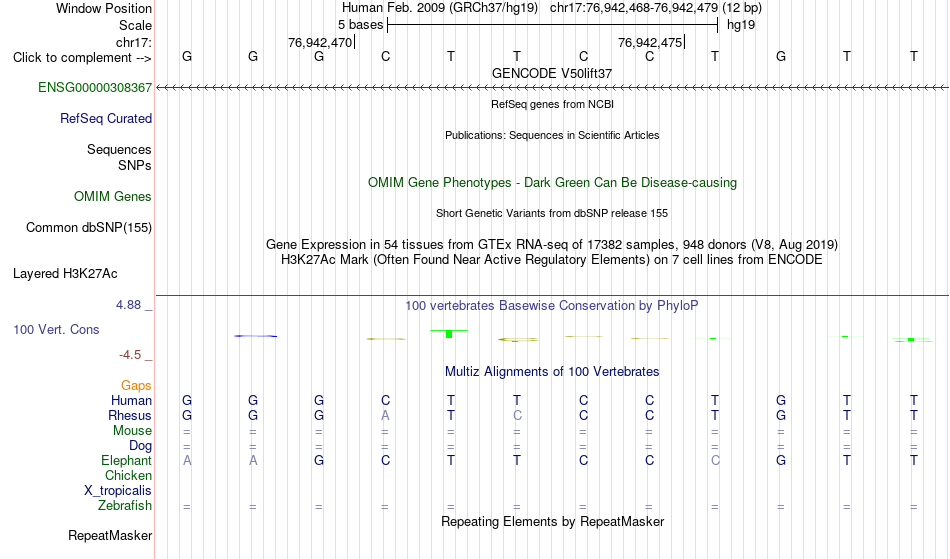Select the Common dbSNP(155) label

click(88, 227)
